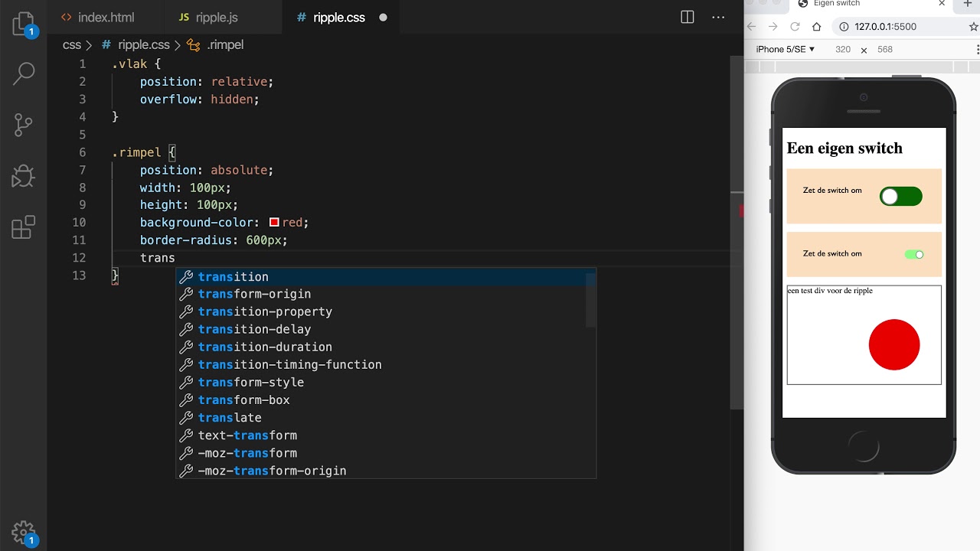Select the ripple.css tab
980x551 pixels.
(x=339, y=17)
